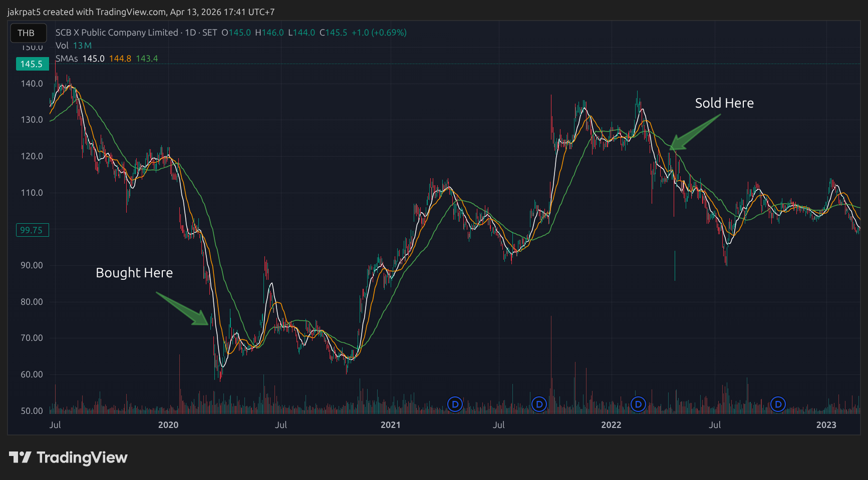This screenshot has height=480, width=868.
Task: Click the SET exchange label in the legend
Action: pos(209,33)
